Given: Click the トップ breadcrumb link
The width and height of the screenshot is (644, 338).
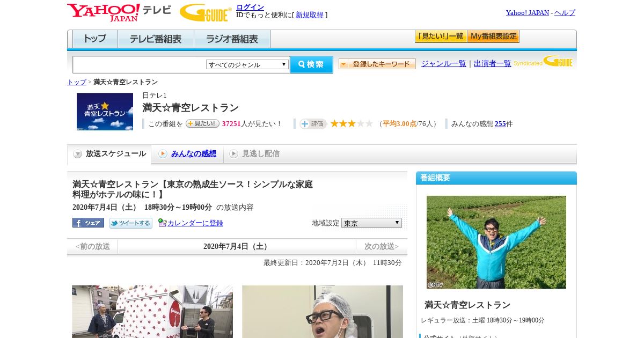Looking at the screenshot, I should (77, 82).
